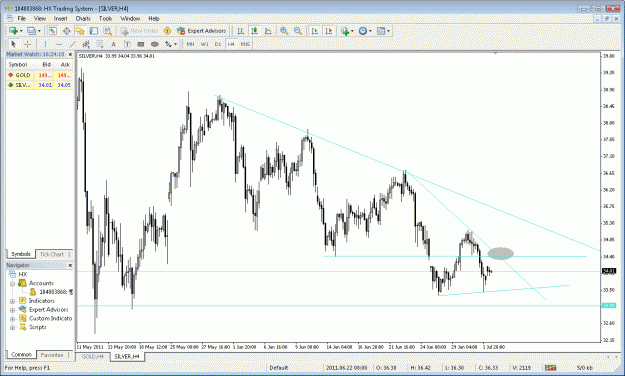
Task: Click the New Order button
Action: tap(140, 31)
